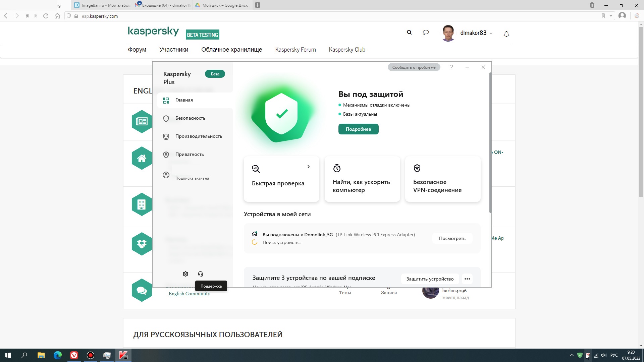The image size is (644, 362).
Task: Expand dimakor83 user menu arrow
Action: [491, 33]
